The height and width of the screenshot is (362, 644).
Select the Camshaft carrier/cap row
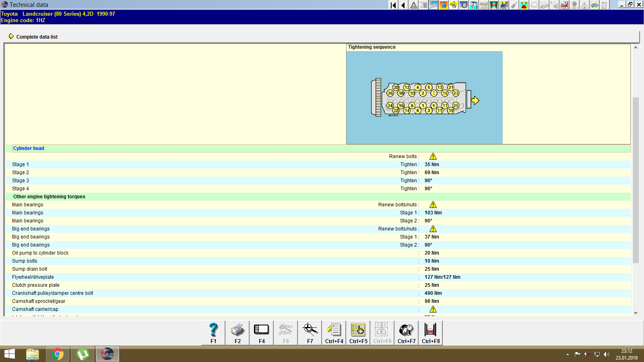(318, 309)
